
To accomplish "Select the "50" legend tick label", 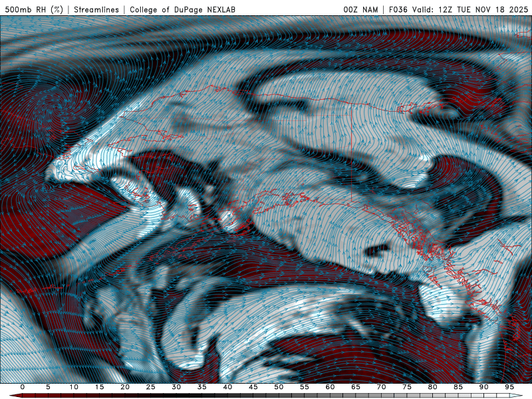I will 279,387.
